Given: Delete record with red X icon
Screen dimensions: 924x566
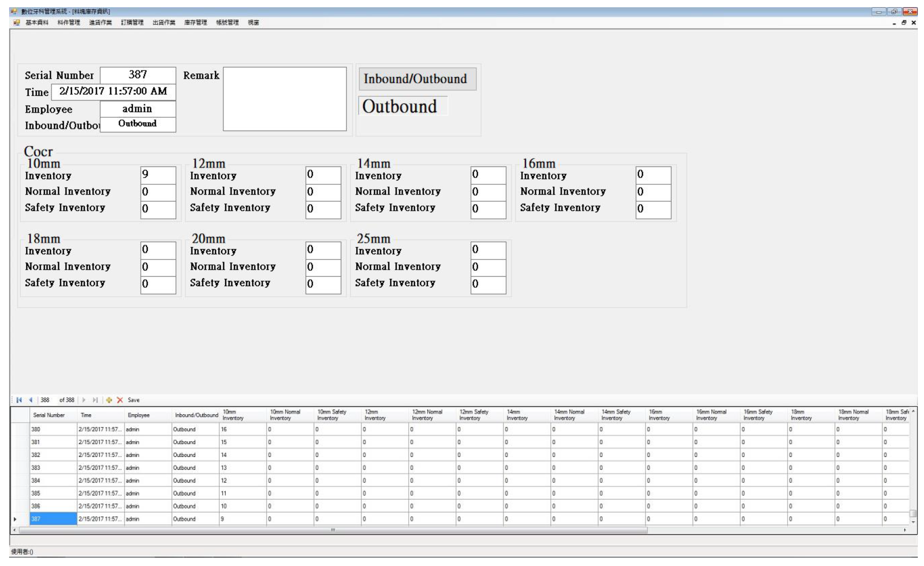Looking at the screenshot, I should pos(120,400).
